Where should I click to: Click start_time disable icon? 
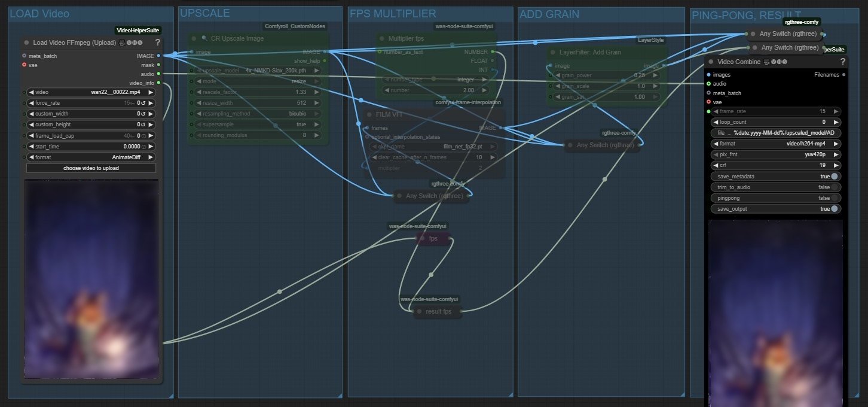[143, 146]
